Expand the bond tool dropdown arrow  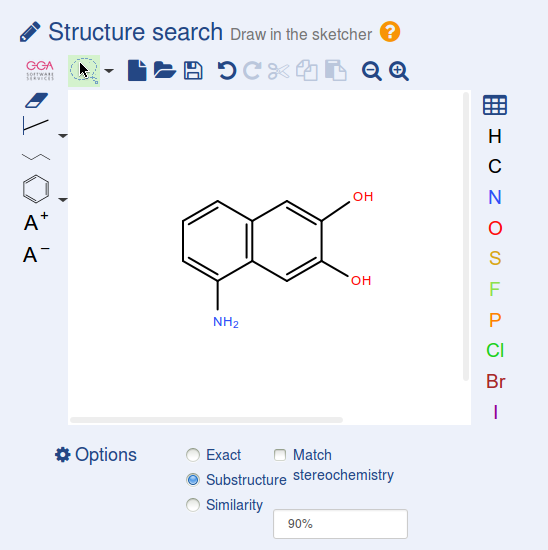(x=63, y=136)
